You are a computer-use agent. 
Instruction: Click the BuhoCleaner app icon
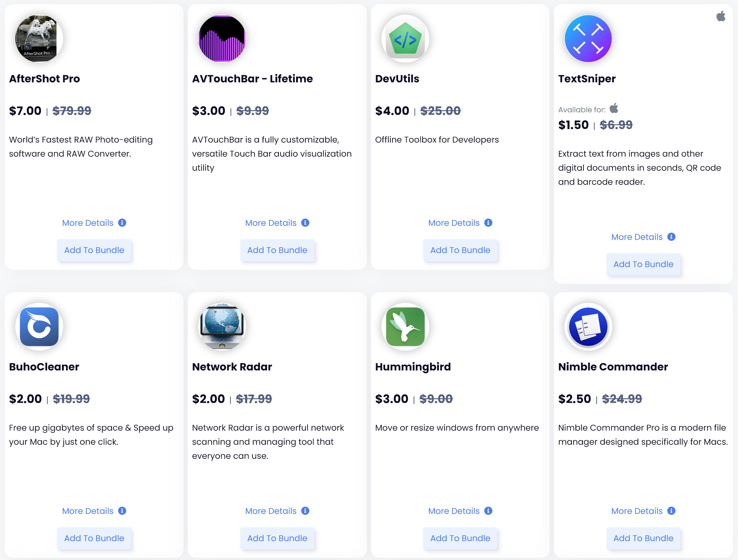39,326
